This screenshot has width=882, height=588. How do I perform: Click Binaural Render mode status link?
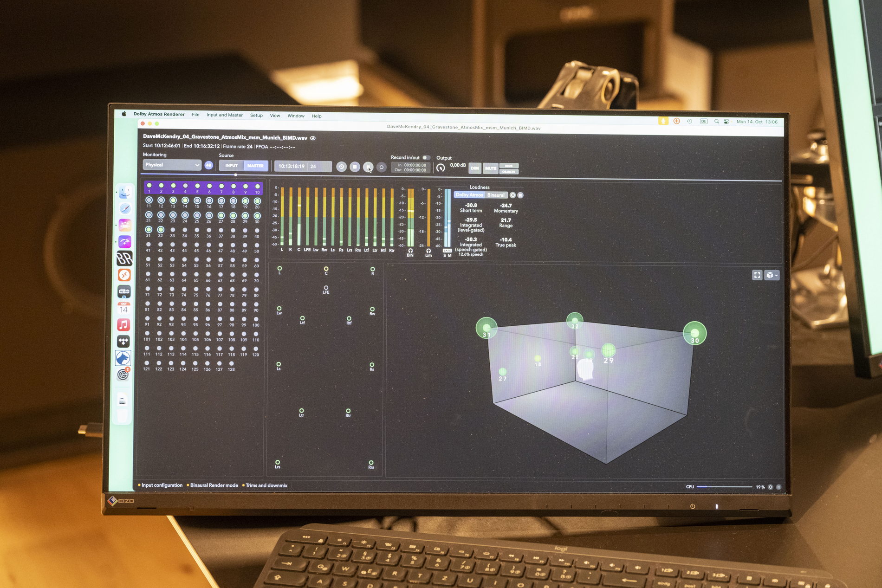(214, 485)
